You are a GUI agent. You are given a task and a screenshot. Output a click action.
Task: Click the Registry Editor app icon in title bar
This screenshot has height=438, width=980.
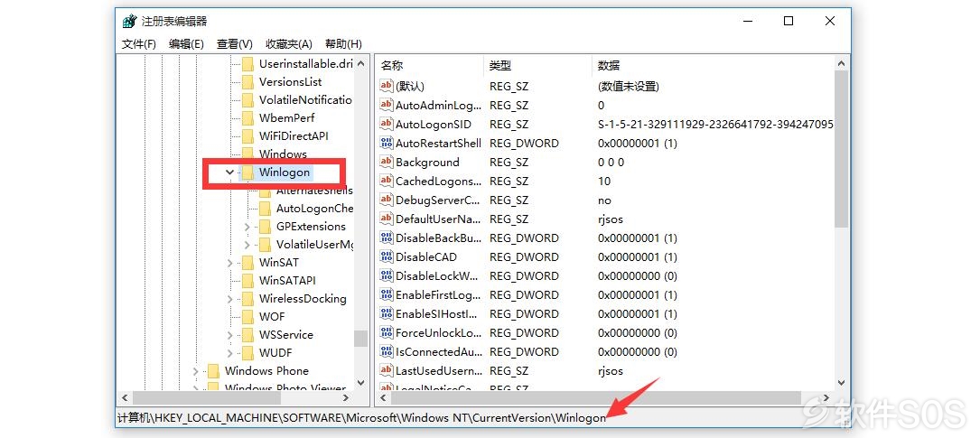(x=129, y=22)
